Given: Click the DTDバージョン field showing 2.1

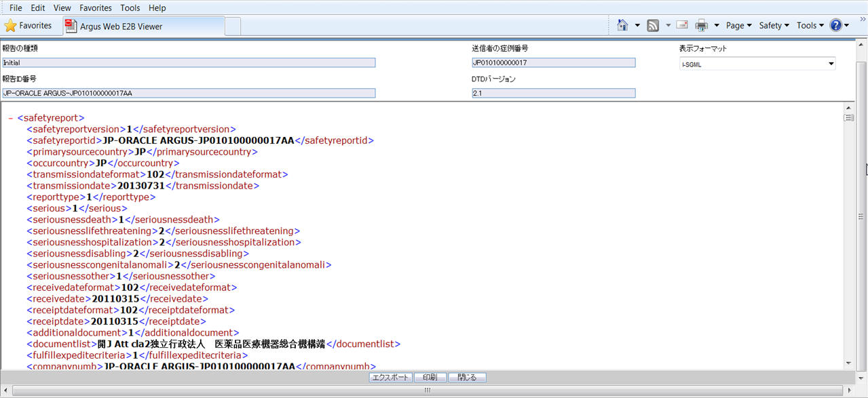Looking at the screenshot, I should pos(554,93).
